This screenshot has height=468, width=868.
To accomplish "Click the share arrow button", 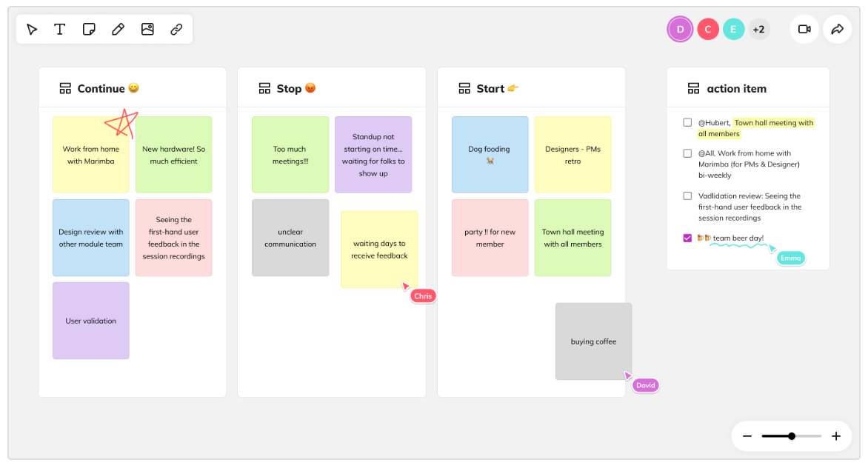I will coord(838,30).
